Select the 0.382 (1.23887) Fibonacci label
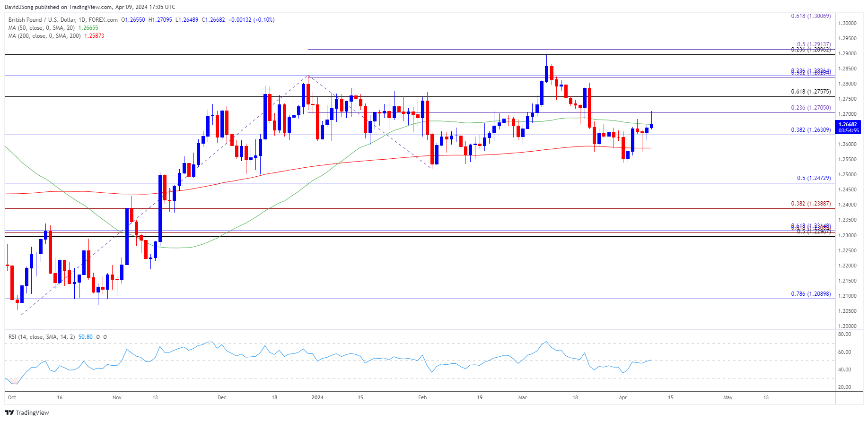The height and width of the screenshot is (421, 868). click(811, 204)
